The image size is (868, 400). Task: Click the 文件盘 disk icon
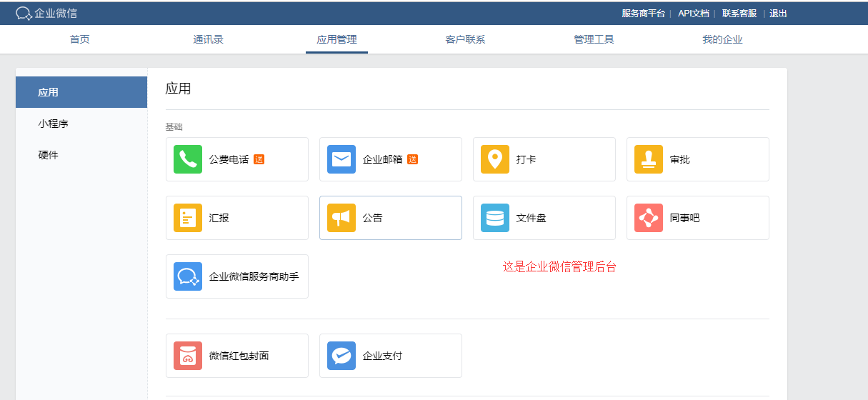[x=495, y=218]
